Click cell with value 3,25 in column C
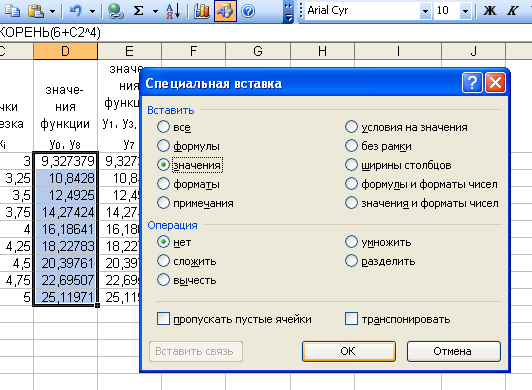 16,178
